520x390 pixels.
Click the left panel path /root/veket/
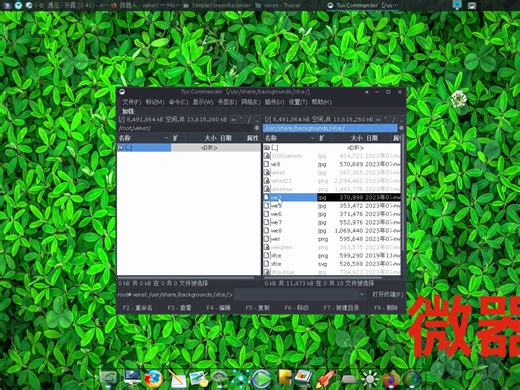[185, 128]
